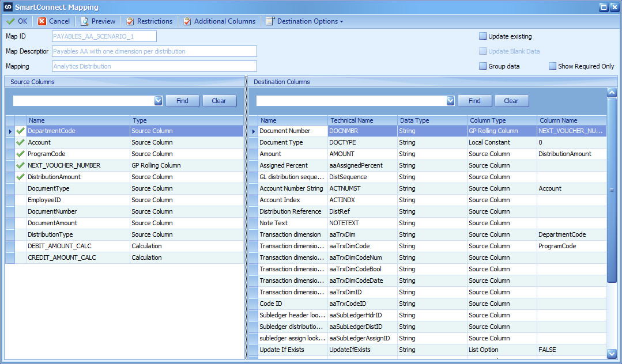622x364 pixels.
Task: Click Clear in Source Columns panel
Action: click(220, 101)
